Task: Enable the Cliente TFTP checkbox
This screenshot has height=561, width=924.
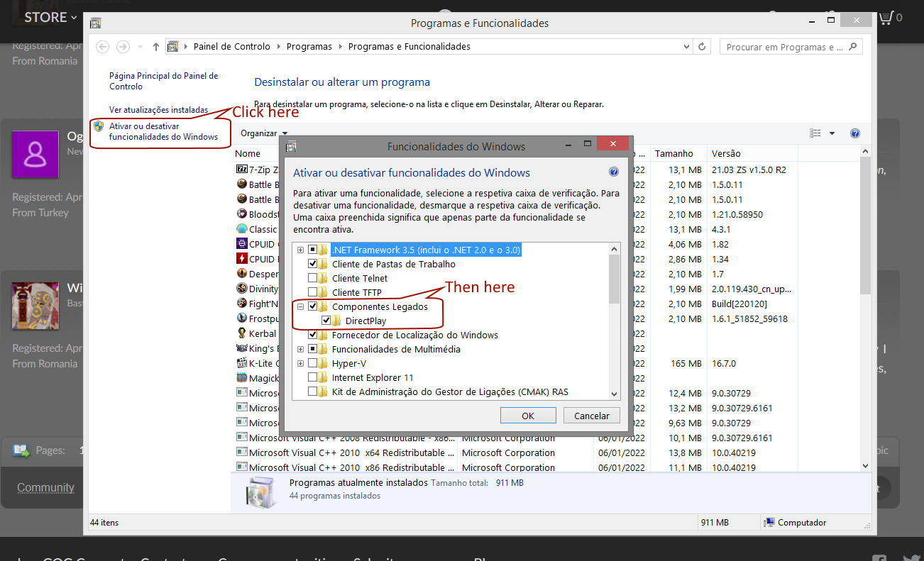Action: (x=313, y=292)
